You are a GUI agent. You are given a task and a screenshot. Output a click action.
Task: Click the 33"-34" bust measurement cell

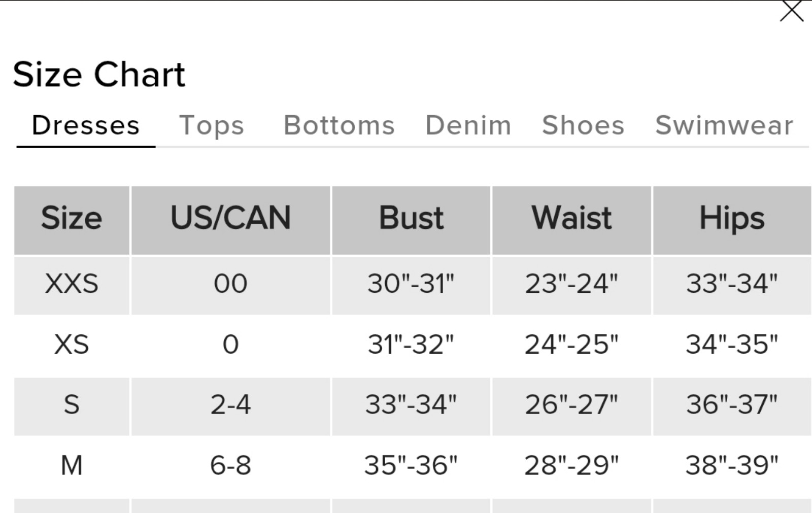point(411,405)
